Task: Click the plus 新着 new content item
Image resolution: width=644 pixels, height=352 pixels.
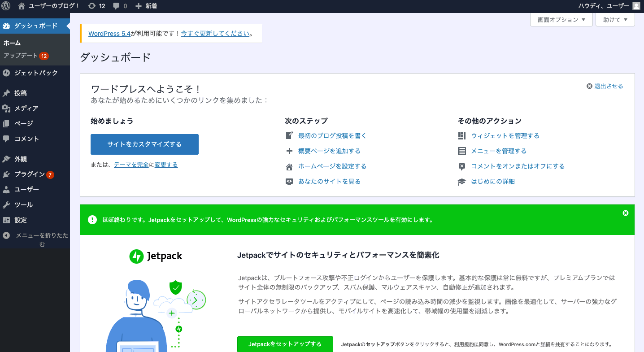Action: [146, 6]
